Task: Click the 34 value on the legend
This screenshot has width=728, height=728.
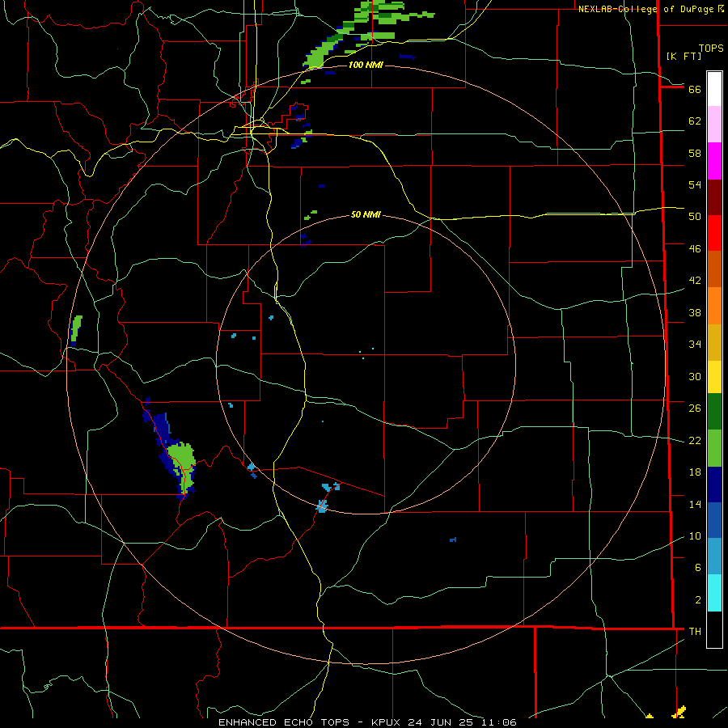Action: (x=695, y=345)
